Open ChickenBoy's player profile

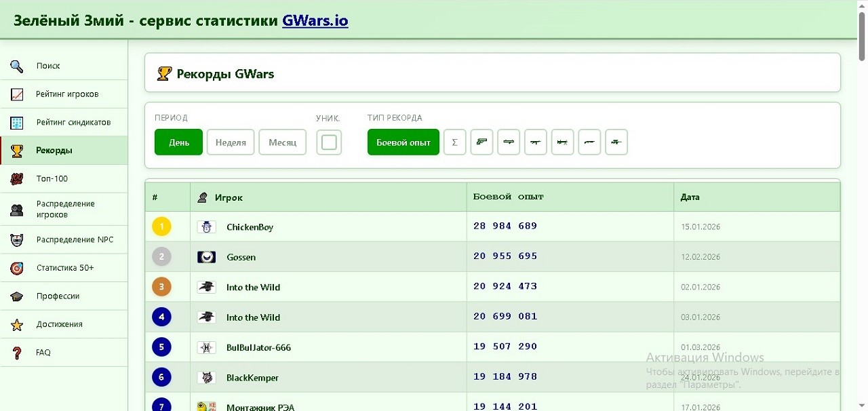[250, 227]
